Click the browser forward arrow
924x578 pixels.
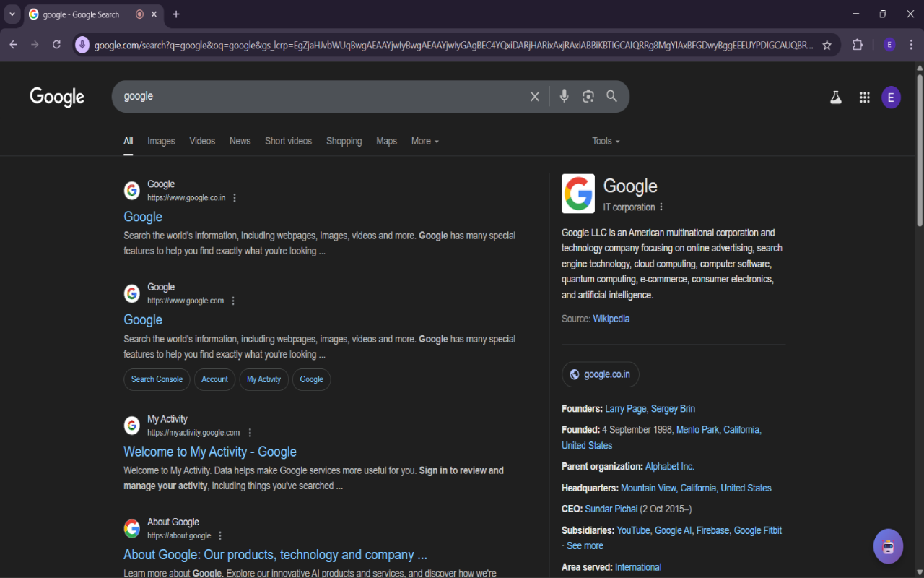(x=35, y=45)
